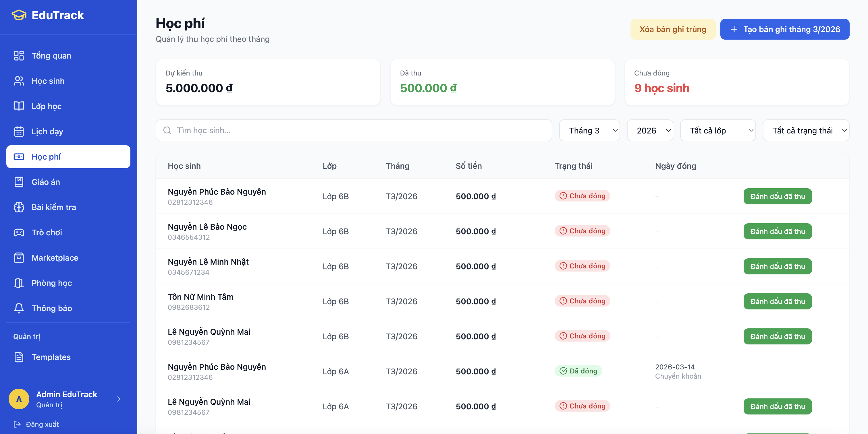Click the Lịch dạy calendar icon
This screenshot has width=868, height=434.
pyautogui.click(x=19, y=131)
